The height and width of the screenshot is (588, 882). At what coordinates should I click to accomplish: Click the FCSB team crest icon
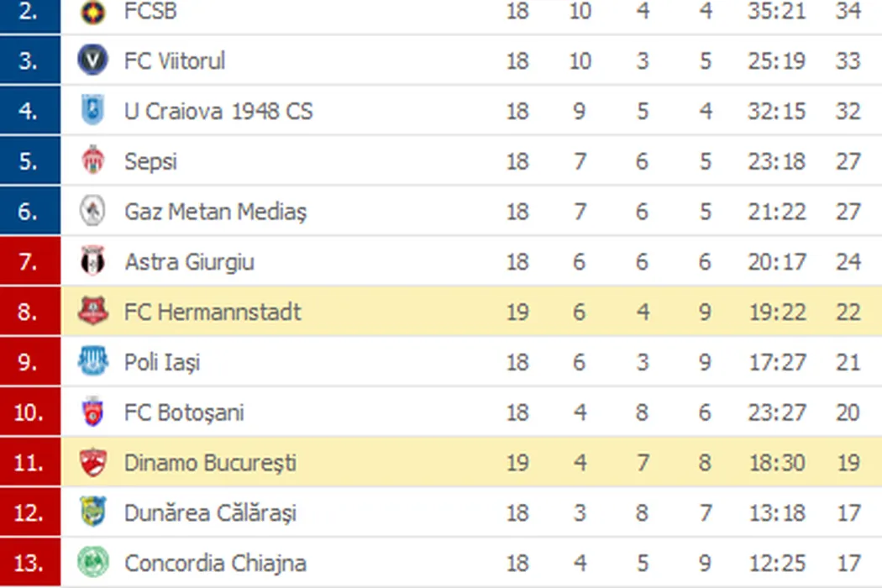coord(92,12)
